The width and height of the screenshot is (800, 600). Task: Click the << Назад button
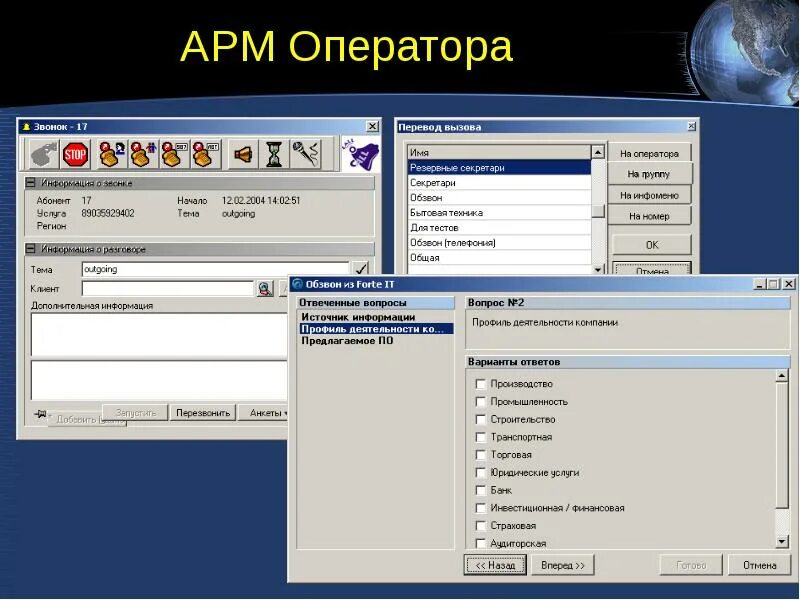(495, 565)
